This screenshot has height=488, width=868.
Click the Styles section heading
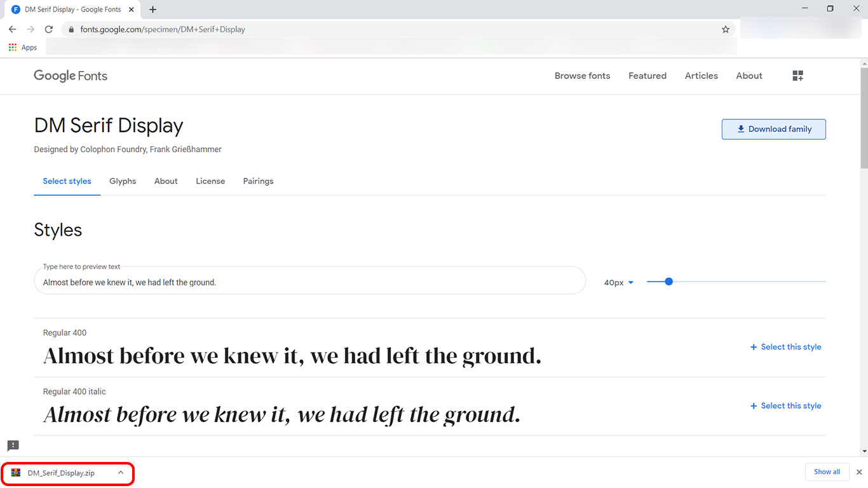(58, 230)
